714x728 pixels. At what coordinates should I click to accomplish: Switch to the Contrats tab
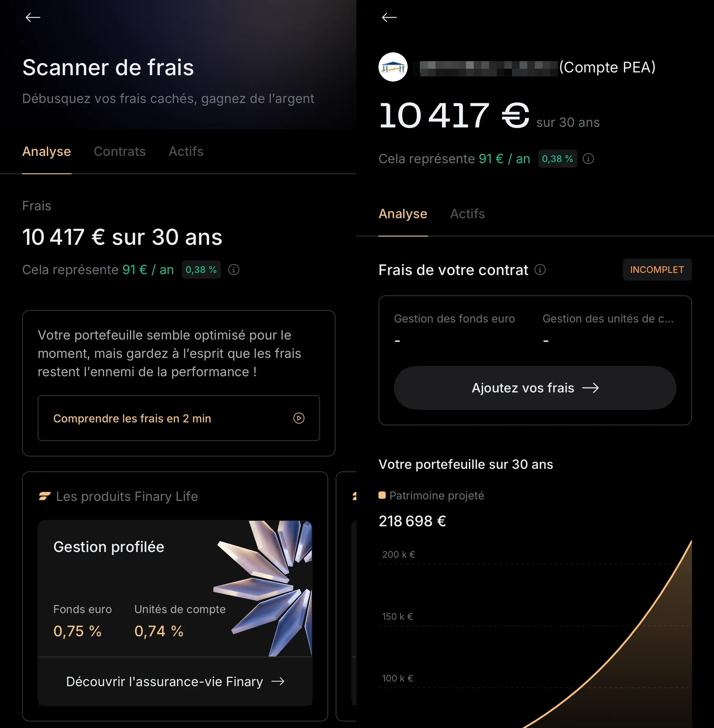(120, 152)
